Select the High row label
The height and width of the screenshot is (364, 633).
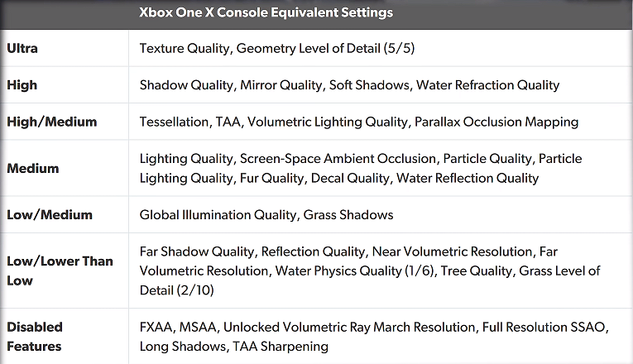pos(22,84)
